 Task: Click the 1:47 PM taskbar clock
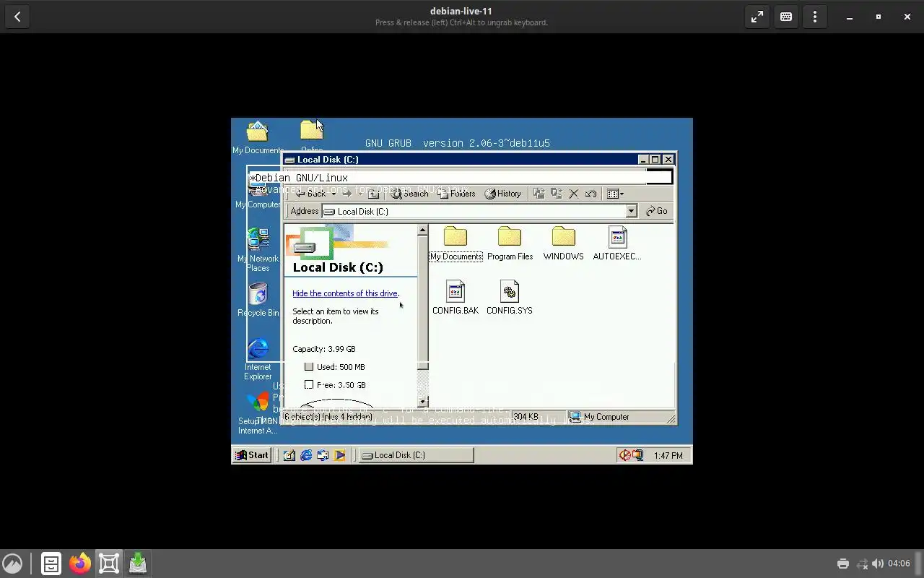coord(668,455)
